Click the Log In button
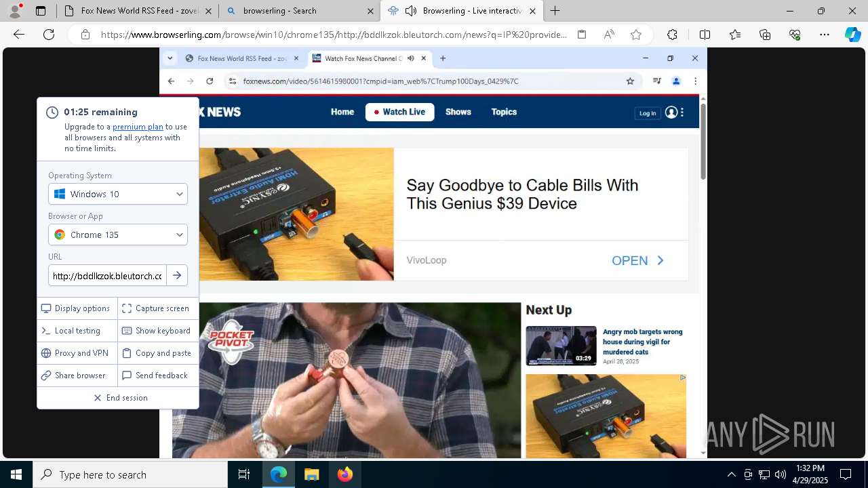The image size is (868, 488). pos(648,113)
